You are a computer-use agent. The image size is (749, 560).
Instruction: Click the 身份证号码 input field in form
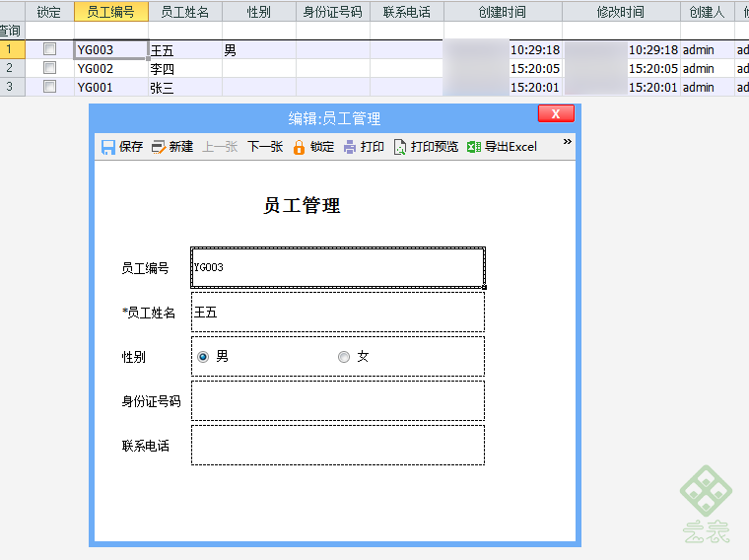coord(338,401)
